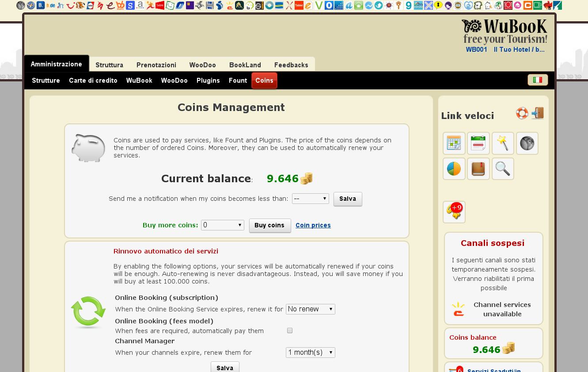Click the WuBooK logo
Screen dimensions: 588x372
click(x=504, y=31)
